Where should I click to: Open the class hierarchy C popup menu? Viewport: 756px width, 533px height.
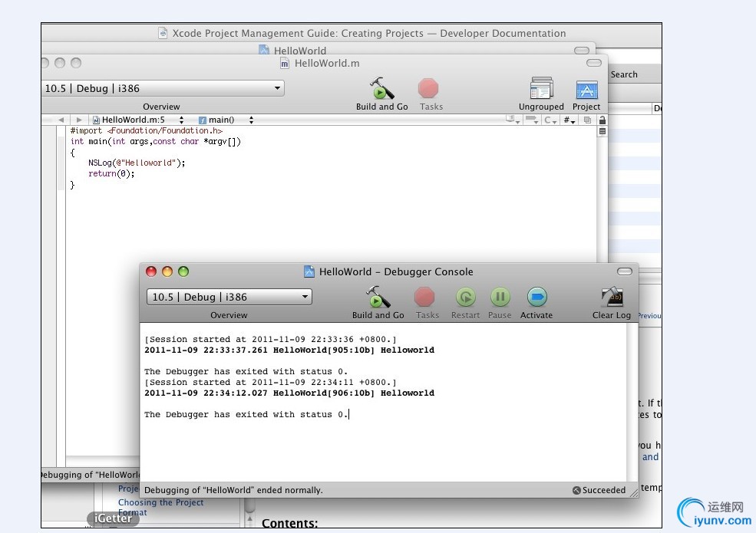click(550, 120)
